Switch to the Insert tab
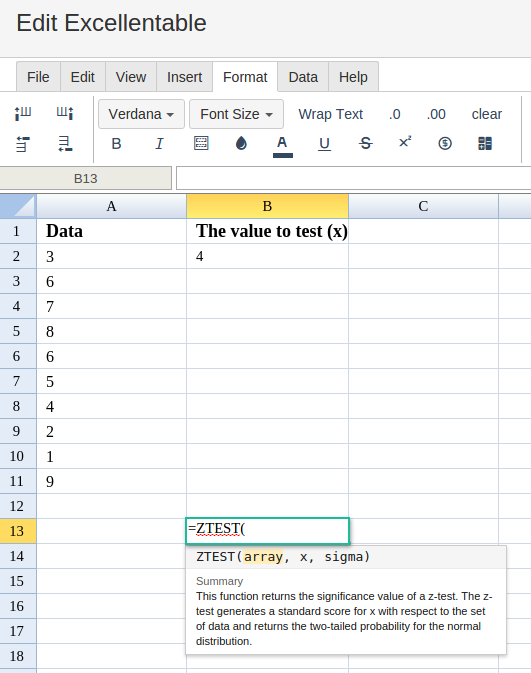Screen dimensions: 531x673 [x=185, y=77]
